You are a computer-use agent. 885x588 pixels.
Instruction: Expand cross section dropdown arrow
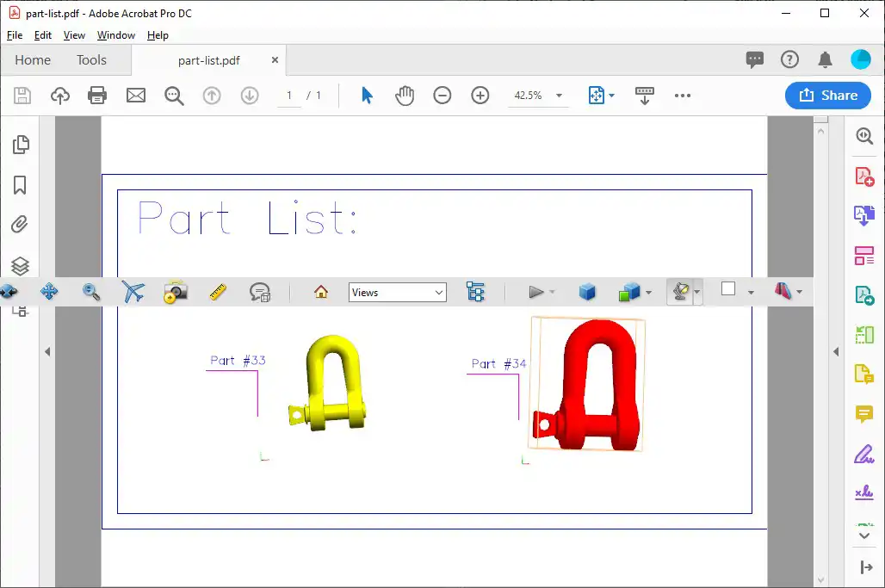[x=799, y=293]
